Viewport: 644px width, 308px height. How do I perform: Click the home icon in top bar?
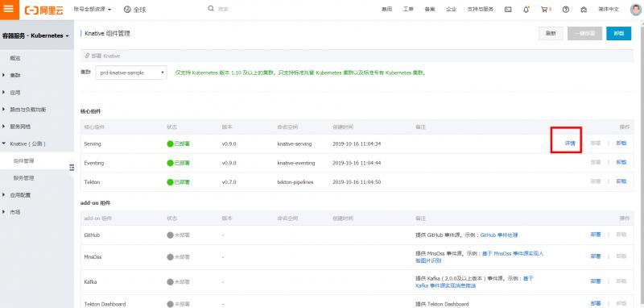tap(584, 10)
